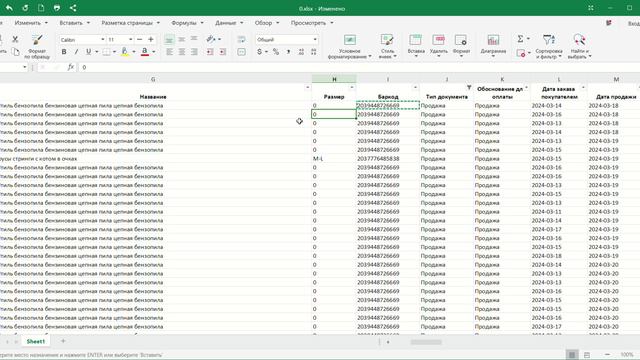Image resolution: width=640 pixels, height=360 pixels.
Task: Click the decrease indent icon
Action: [210, 52]
